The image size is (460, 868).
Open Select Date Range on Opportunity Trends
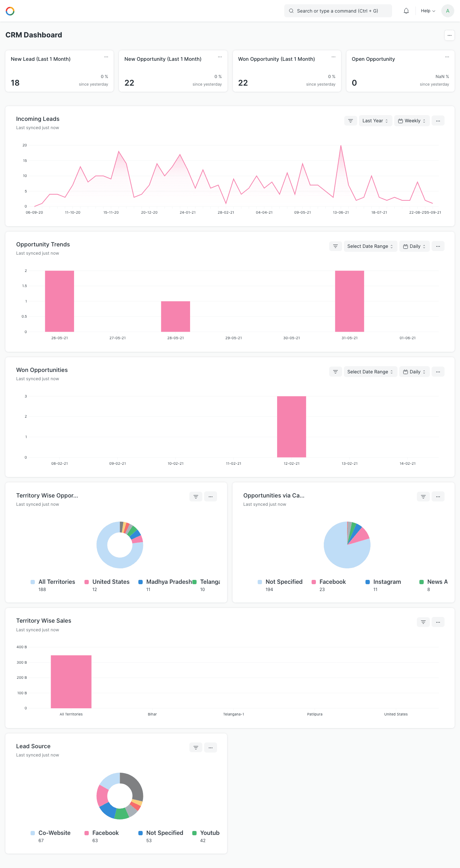(x=371, y=246)
